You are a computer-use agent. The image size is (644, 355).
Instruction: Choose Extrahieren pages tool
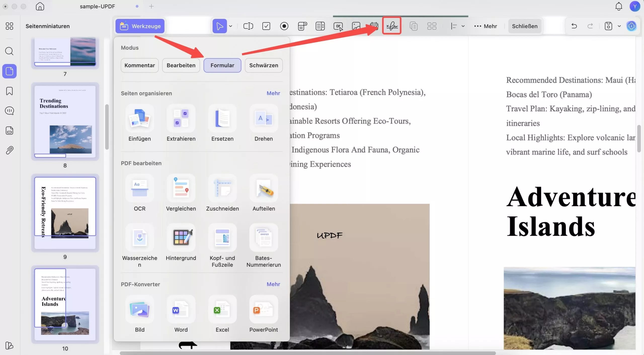(181, 123)
